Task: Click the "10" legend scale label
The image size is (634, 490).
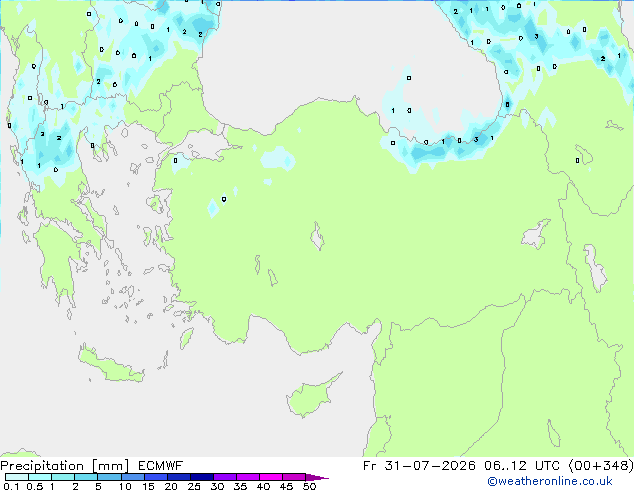Action: point(125,486)
